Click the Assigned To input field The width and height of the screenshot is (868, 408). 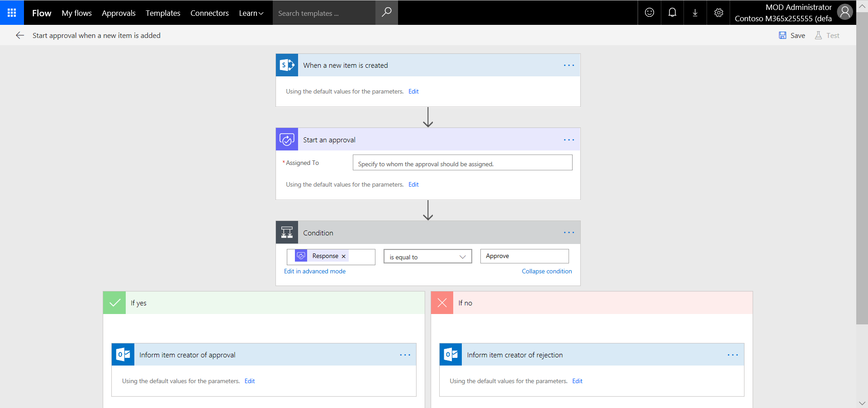[x=462, y=163]
